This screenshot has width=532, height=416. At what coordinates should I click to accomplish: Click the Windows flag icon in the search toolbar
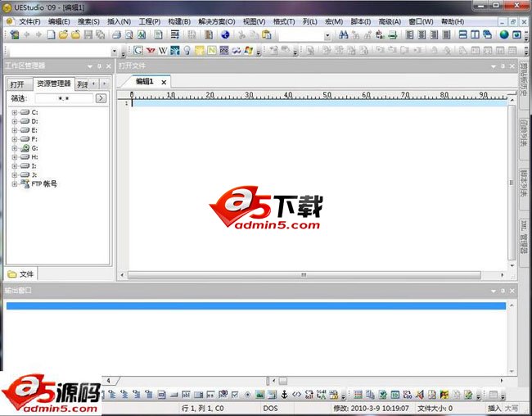249,51
